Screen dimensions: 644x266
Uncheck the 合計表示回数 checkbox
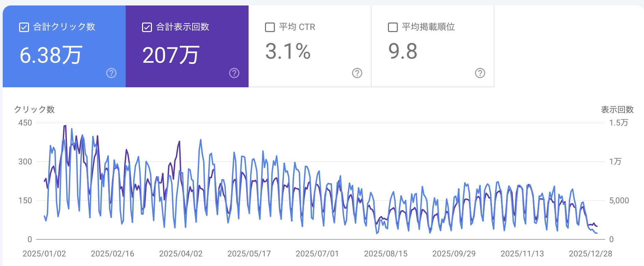point(147,27)
